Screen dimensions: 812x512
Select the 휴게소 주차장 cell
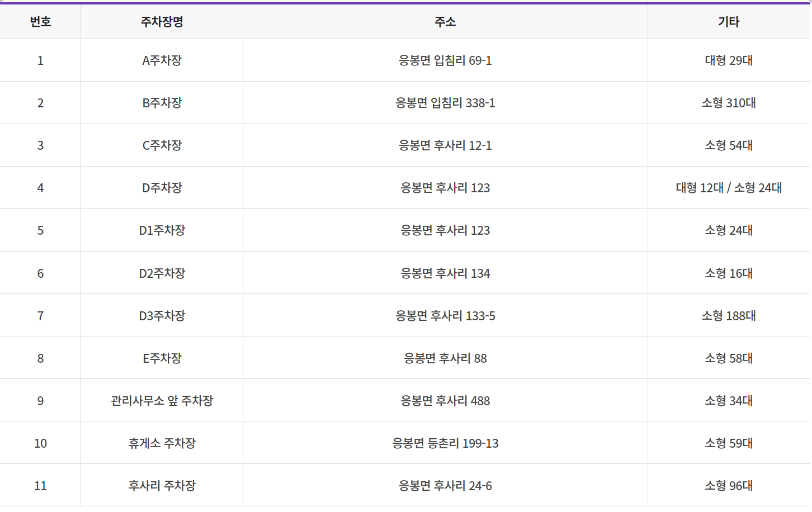coord(162,443)
